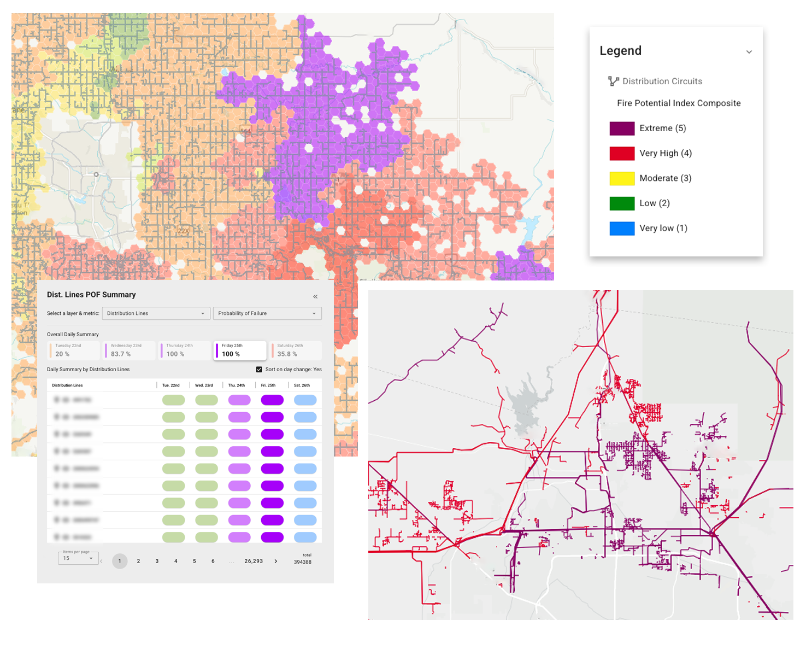Select the Saturday 26th summary card
This screenshot has height=655, width=812.
(x=296, y=350)
